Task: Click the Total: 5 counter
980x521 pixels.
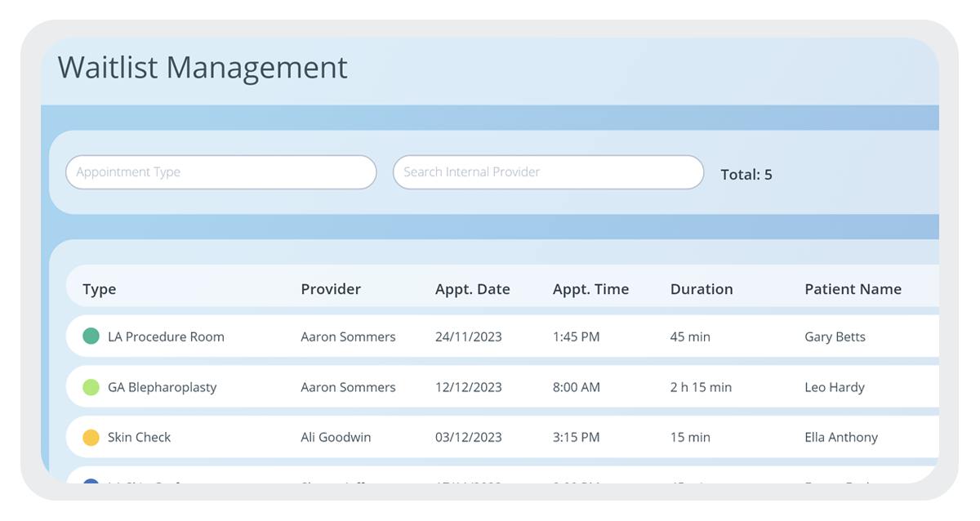Action: [746, 174]
